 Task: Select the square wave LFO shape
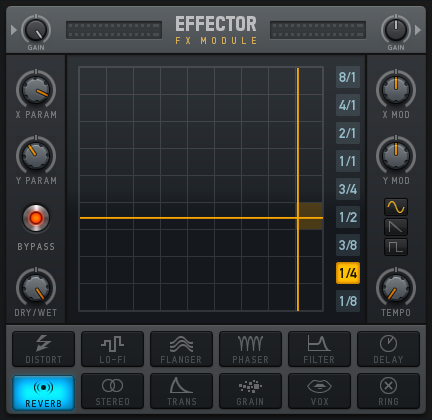coord(396,247)
